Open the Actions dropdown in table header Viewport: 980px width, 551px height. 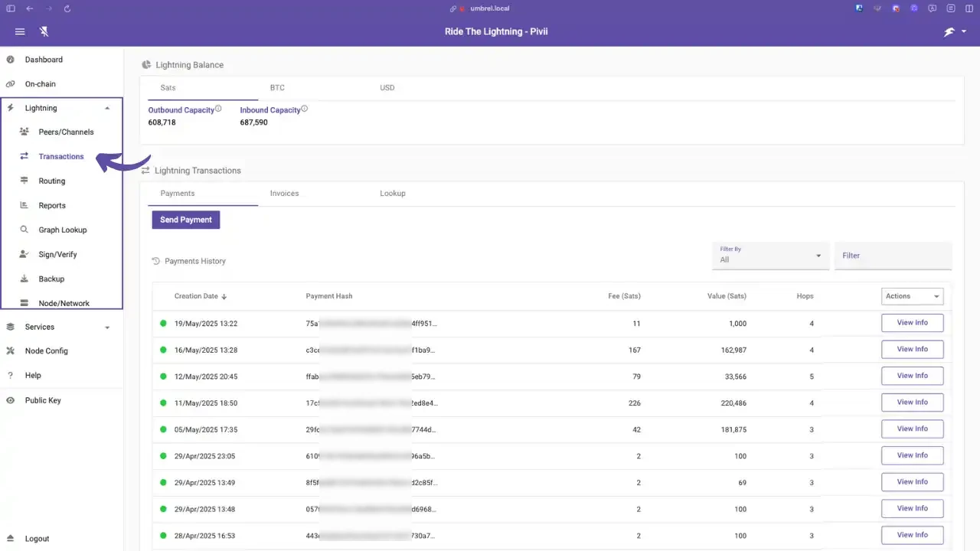point(913,296)
